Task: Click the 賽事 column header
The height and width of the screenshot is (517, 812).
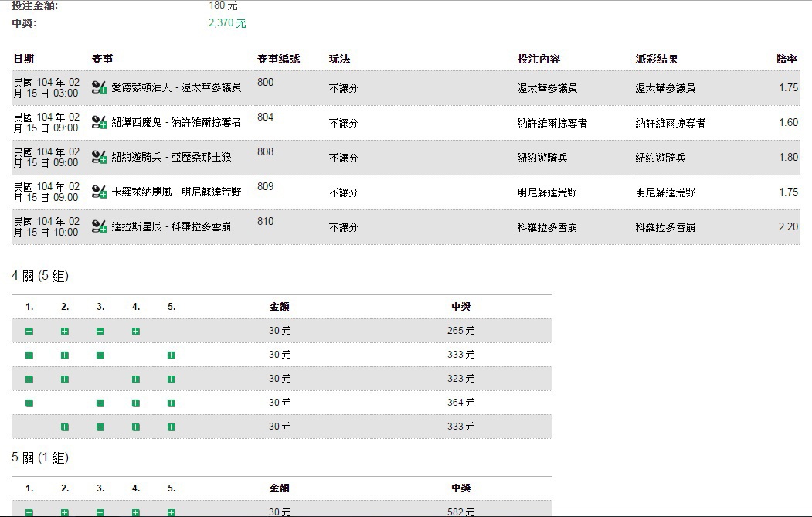Action: point(102,59)
